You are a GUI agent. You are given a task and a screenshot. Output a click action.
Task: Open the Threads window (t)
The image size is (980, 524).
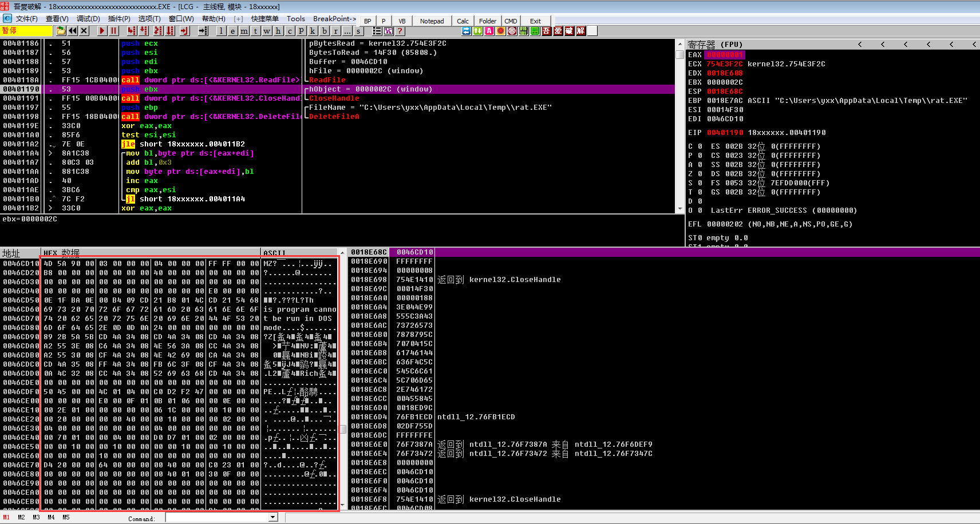[255, 31]
